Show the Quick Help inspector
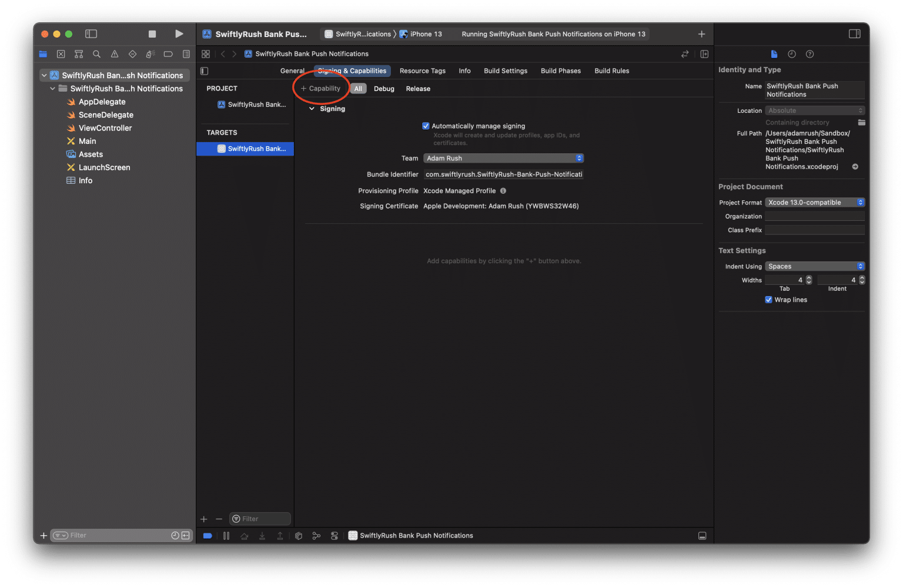This screenshot has height=588, width=903. [810, 54]
